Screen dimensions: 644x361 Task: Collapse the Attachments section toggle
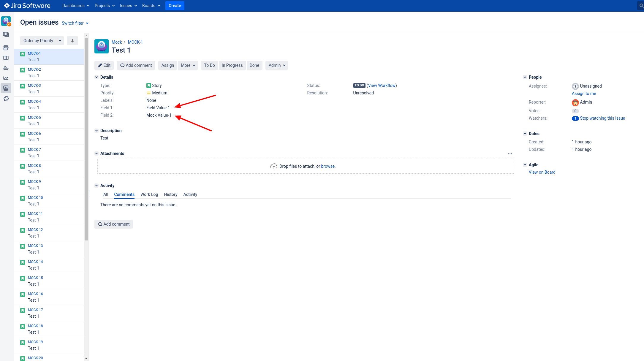(96, 153)
